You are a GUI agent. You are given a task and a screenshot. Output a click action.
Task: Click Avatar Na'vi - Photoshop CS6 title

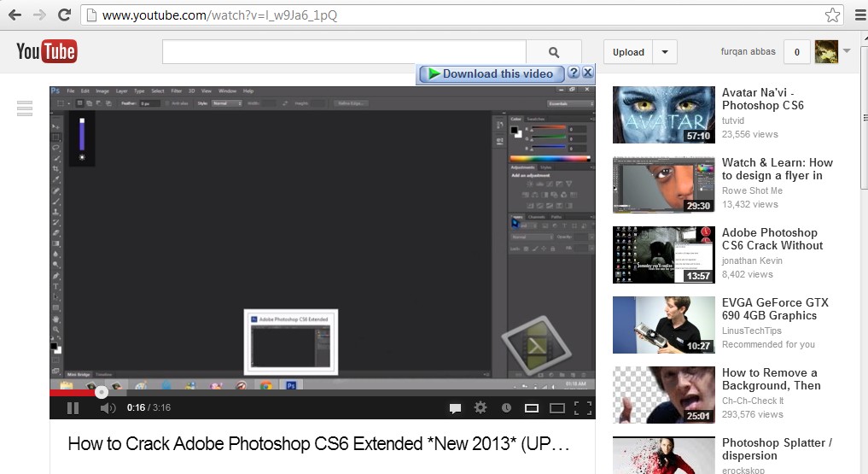pyautogui.click(x=763, y=99)
